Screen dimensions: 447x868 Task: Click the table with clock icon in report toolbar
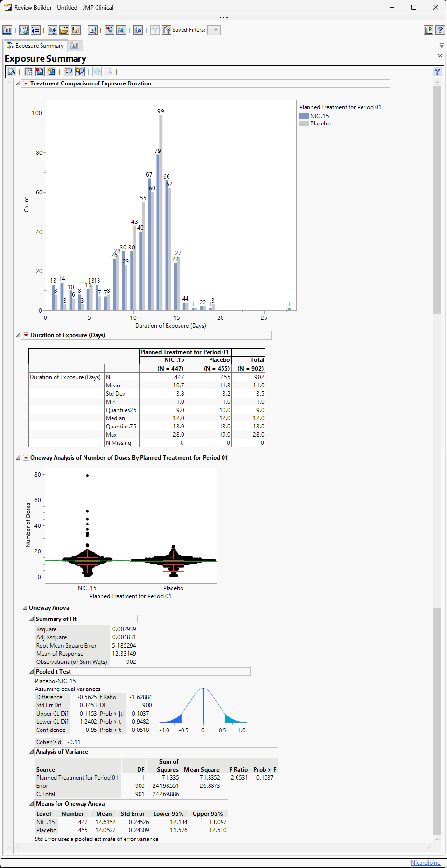point(28,71)
